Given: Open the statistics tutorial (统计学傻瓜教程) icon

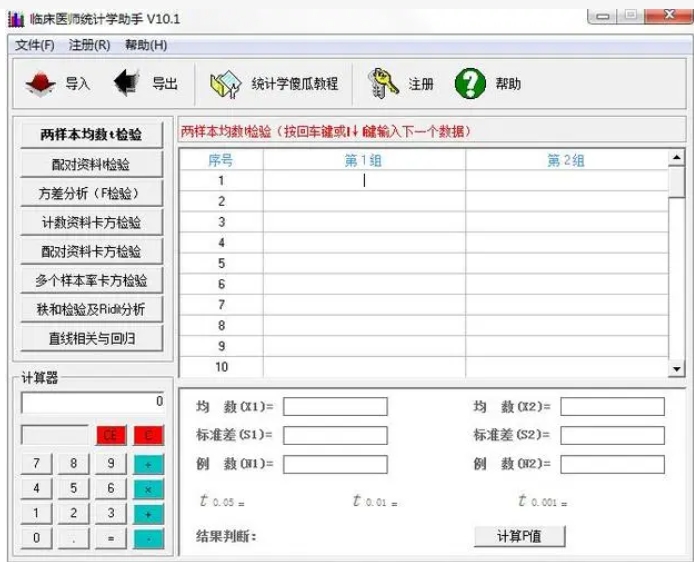Looking at the screenshot, I should click(x=226, y=84).
